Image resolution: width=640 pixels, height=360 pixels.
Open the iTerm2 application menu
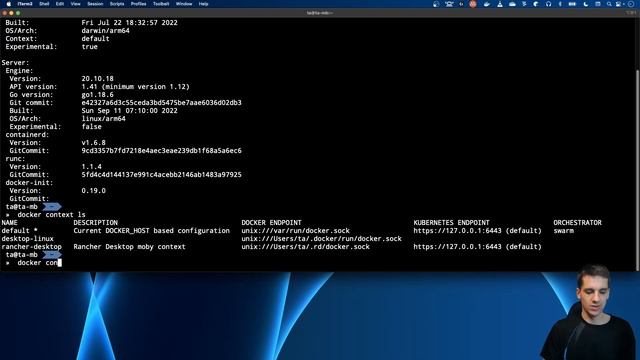25,4
